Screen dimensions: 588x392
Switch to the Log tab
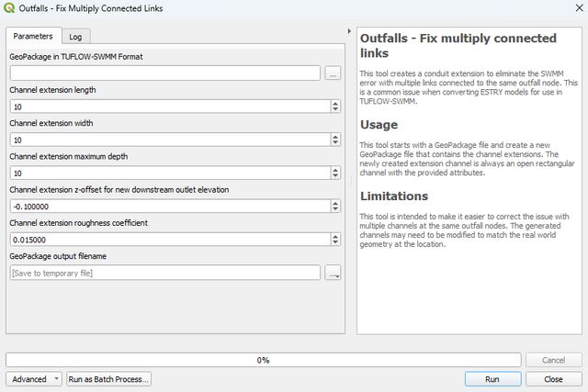coord(75,37)
